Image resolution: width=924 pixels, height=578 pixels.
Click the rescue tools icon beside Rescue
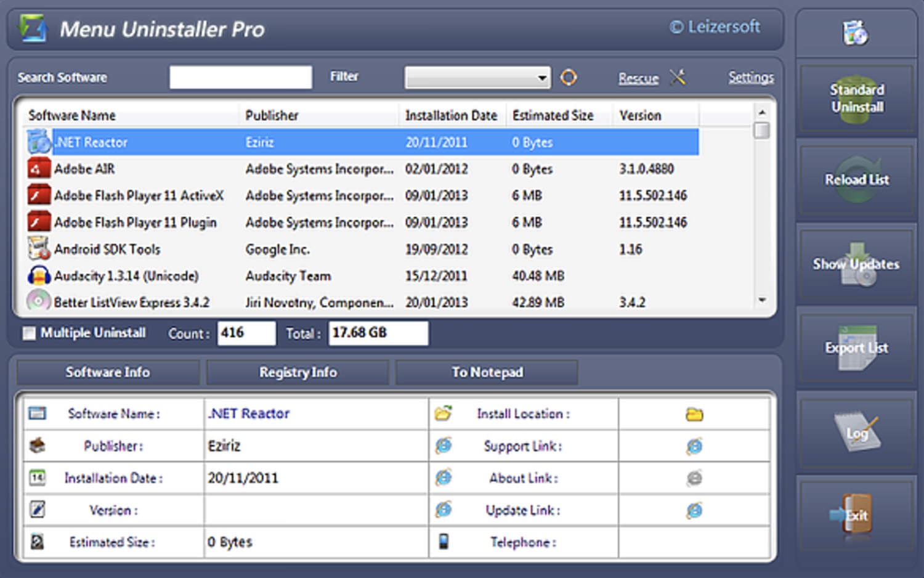678,77
